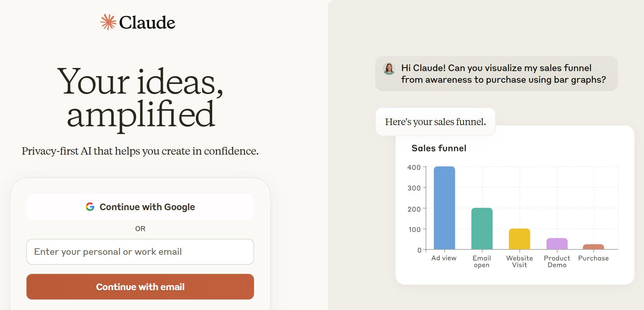Viewport: 644px width, 310px height.
Task: Click the Privacy-first AI tagline text
Action: click(x=140, y=151)
